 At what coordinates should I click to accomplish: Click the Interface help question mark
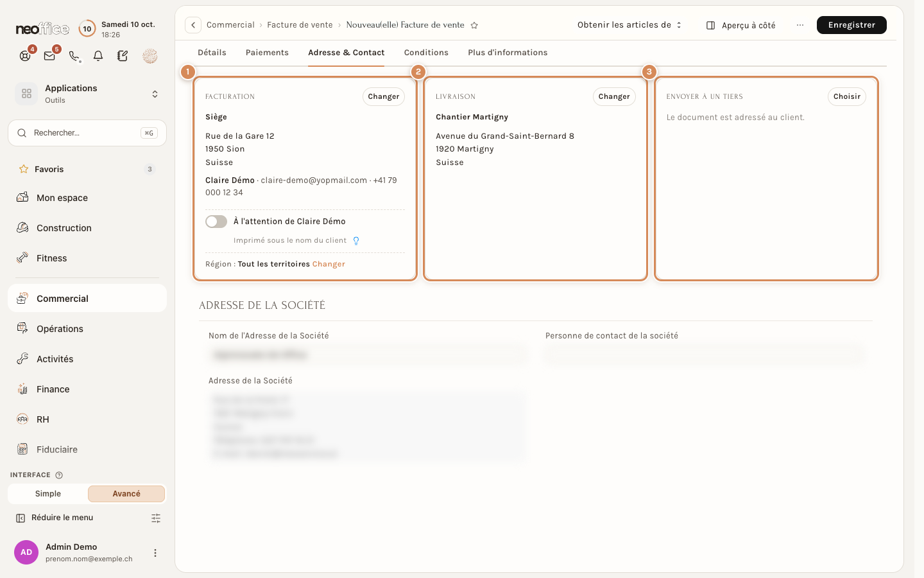click(x=59, y=475)
